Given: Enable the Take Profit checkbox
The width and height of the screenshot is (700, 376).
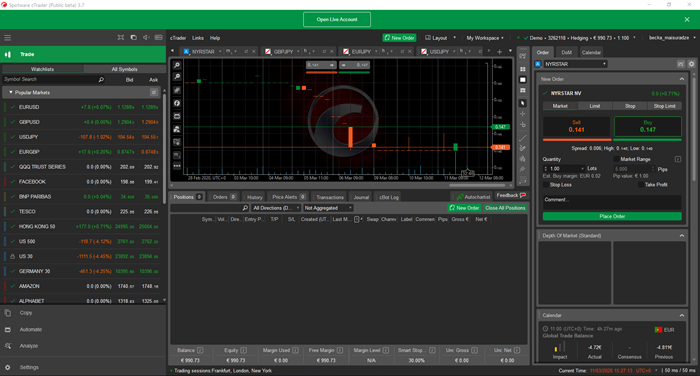Looking at the screenshot, I should [641, 185].
